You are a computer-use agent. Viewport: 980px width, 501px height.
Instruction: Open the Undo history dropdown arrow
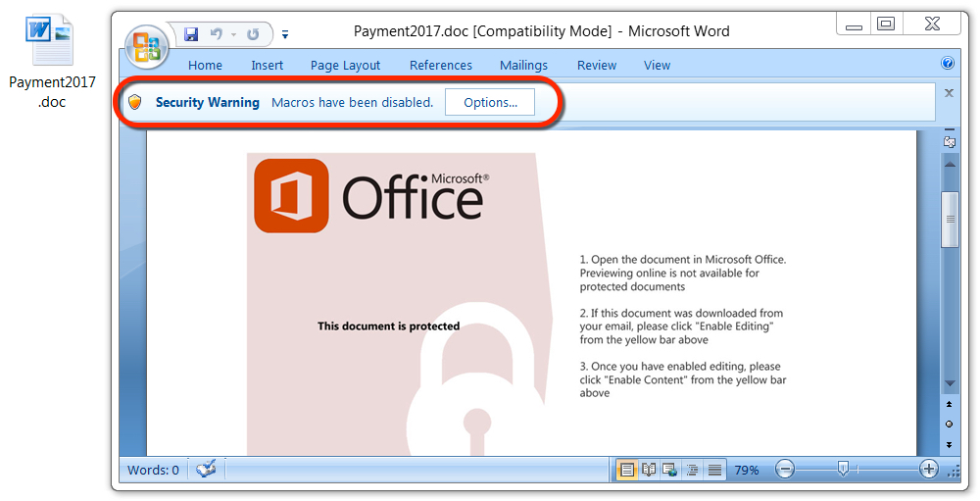click(x=234, y=34)
